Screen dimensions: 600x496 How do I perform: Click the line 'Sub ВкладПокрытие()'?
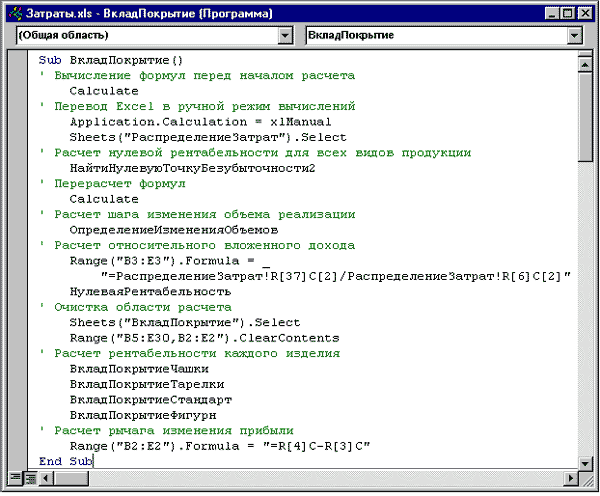111,60
